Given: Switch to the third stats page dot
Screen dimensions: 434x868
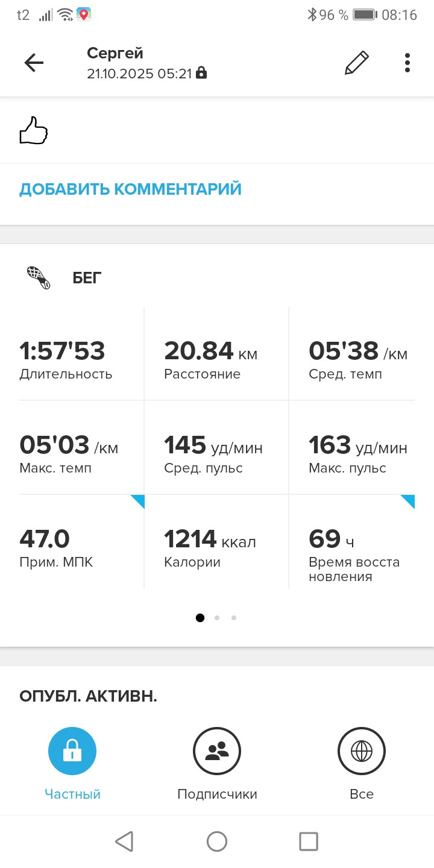Looking at the screenshot, I should tap(234, 617).
